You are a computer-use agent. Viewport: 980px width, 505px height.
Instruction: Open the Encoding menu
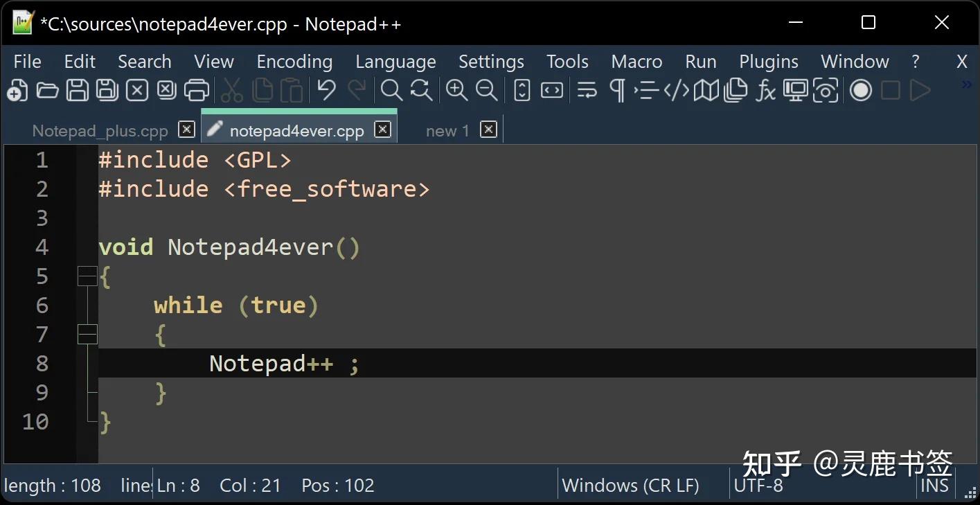[x=294, y=61]
